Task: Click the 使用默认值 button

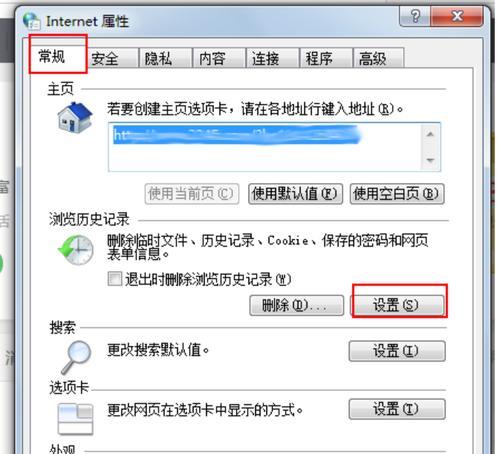Action: (x=295, y=194)
